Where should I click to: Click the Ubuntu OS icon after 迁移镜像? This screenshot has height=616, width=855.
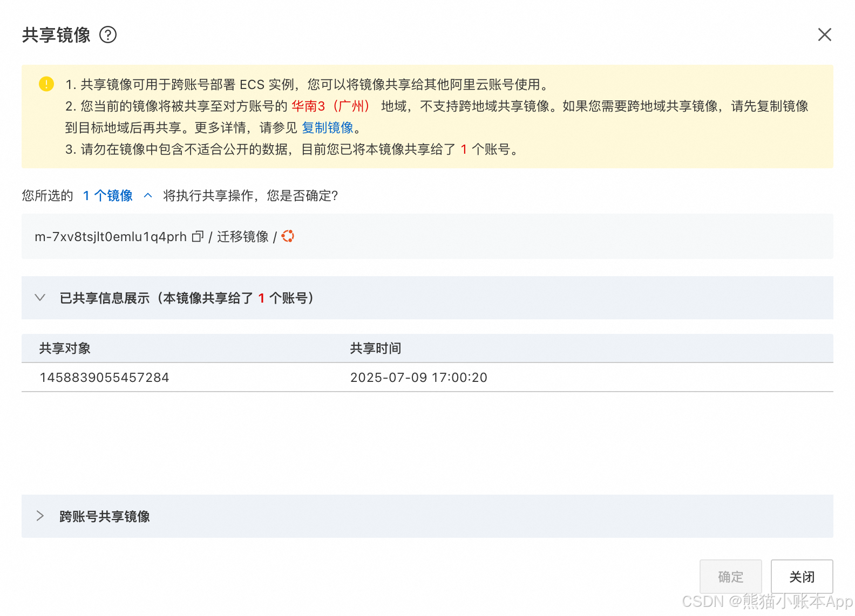(288, 236)
